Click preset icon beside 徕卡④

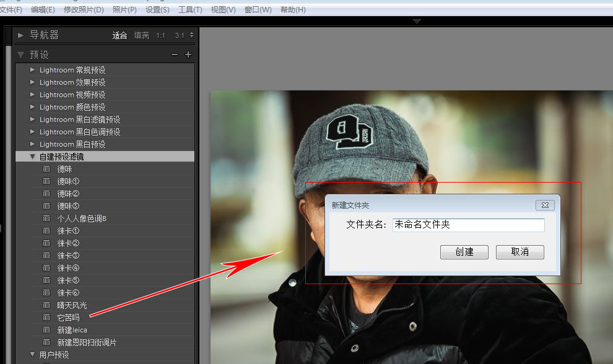[x=46, y=268]
